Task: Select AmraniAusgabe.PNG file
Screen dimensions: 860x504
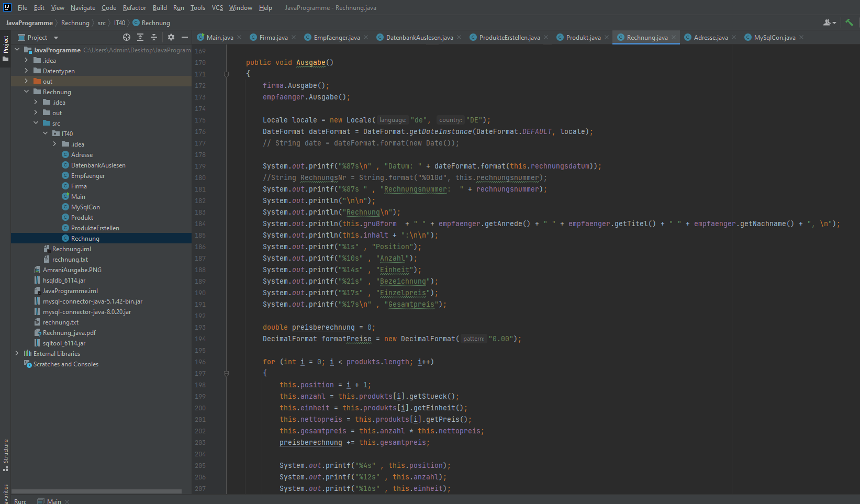Action: (x=72, y=270)
